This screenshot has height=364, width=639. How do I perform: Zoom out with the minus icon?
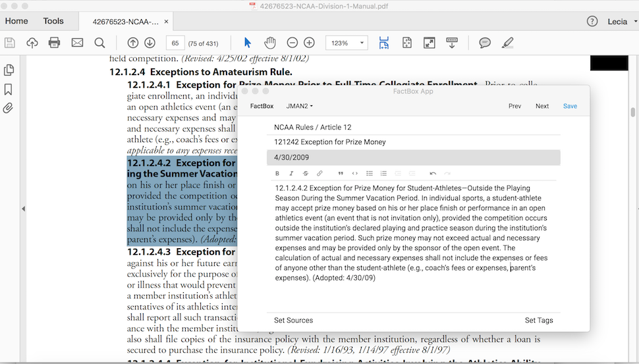coord(292,43)
